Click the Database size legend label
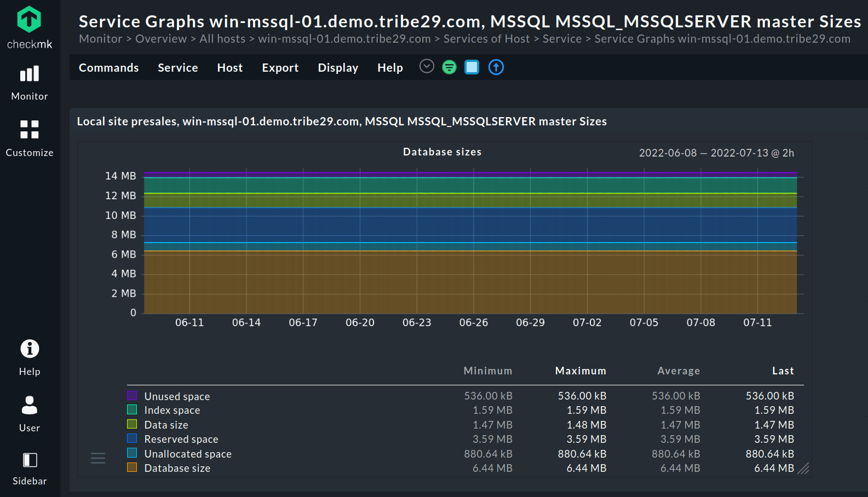Image resolution: width=868 pixels, height=497 pixels. coord(177,469)
